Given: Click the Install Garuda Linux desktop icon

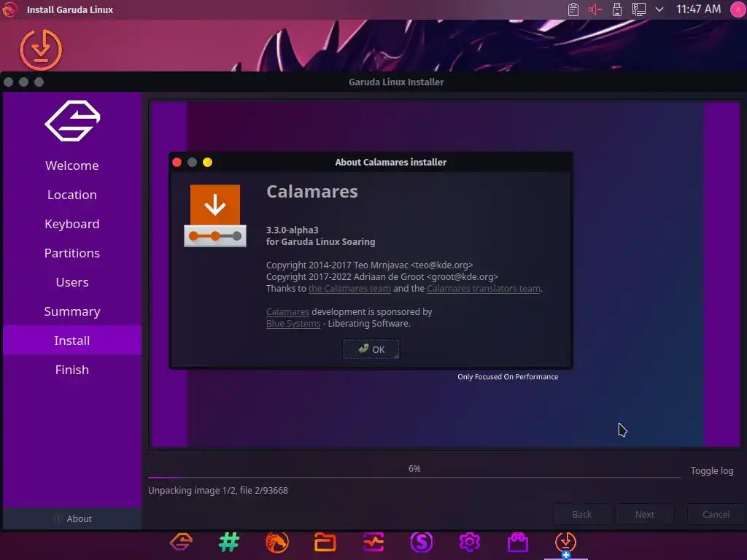Looking at the screenshot, I should point(41,50).
